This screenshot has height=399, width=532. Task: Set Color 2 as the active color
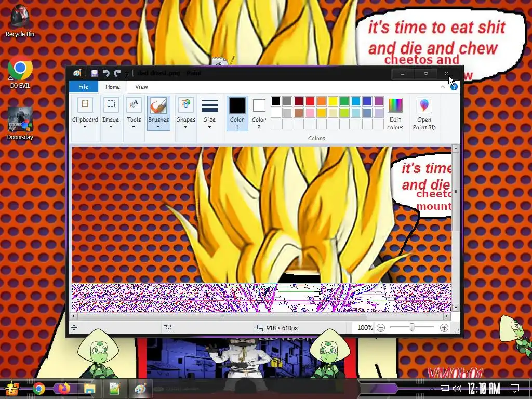(x=259, y=113)
